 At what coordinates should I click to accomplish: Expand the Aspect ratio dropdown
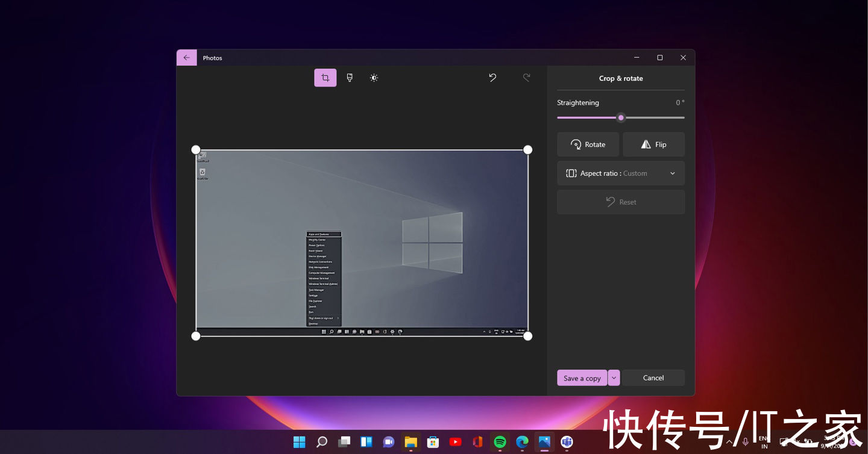[621, 173]
